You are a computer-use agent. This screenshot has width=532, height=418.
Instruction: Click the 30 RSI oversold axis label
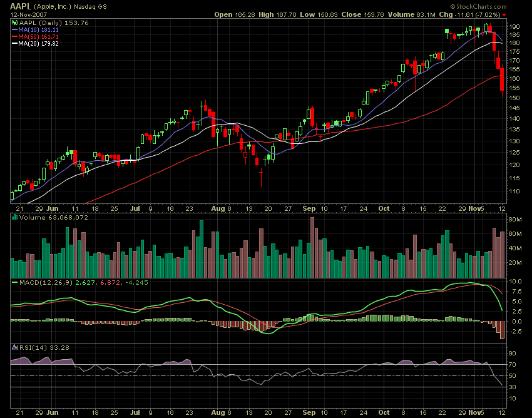(x=513, y=387)
